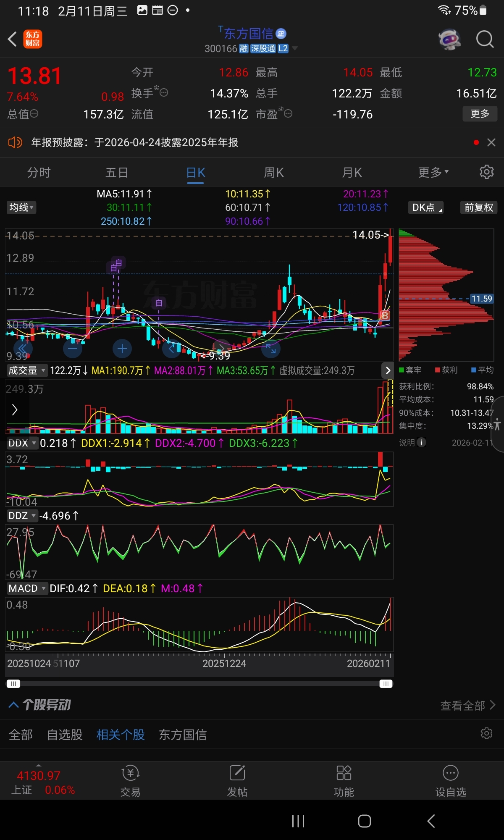Tap the 换手 info smiley icon
The image size is (504, 840).
point(164,92)
